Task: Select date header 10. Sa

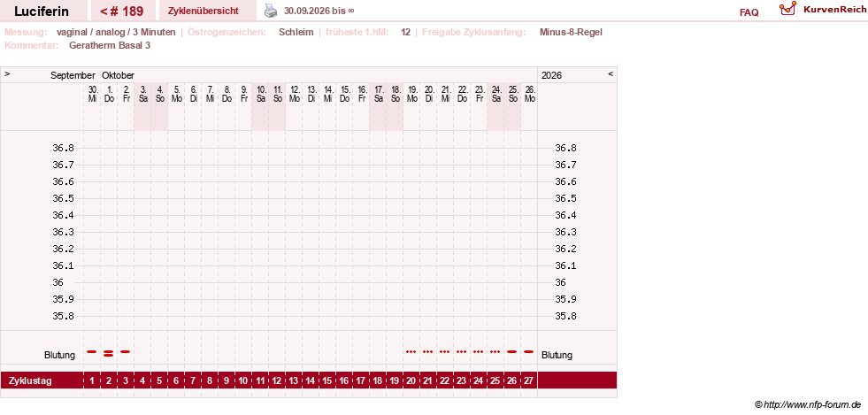Action: 260,94
